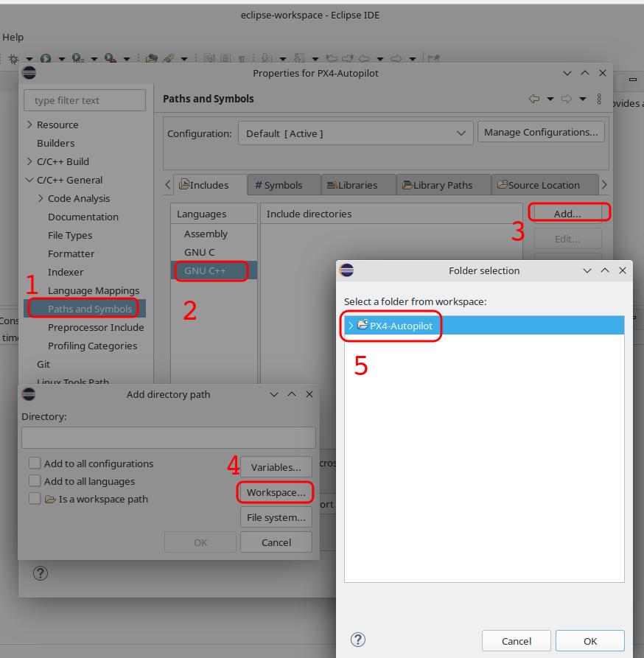The image size is (644, 658).
Task: Click the Next Annotation icon in toolbar
Action: pyautogui.click(x=267, y=58)
